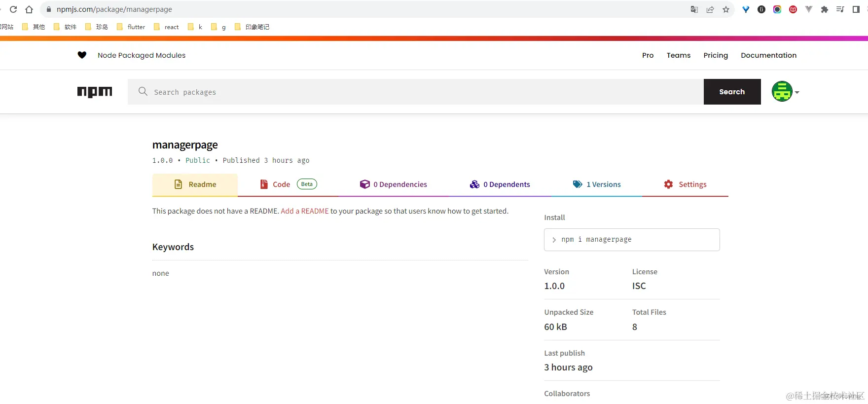Click the Total Files value 8
This screenshot has height=404, width=868.
pos(635,327)
